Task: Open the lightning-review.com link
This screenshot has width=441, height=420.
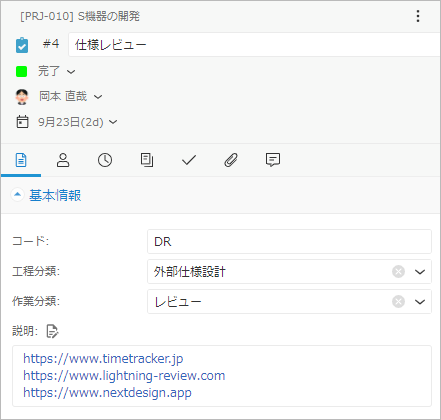Action: (x=124, y=376)
